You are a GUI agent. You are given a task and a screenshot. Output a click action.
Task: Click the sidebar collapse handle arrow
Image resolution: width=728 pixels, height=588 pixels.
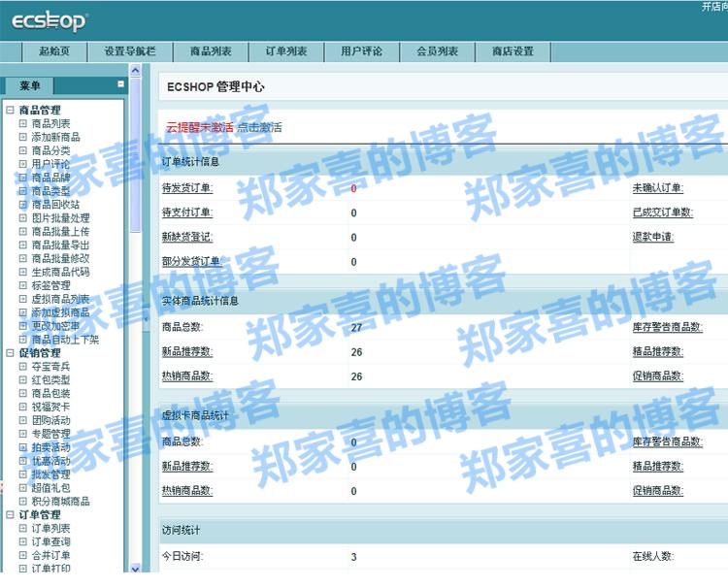click(x=147, y=319)
